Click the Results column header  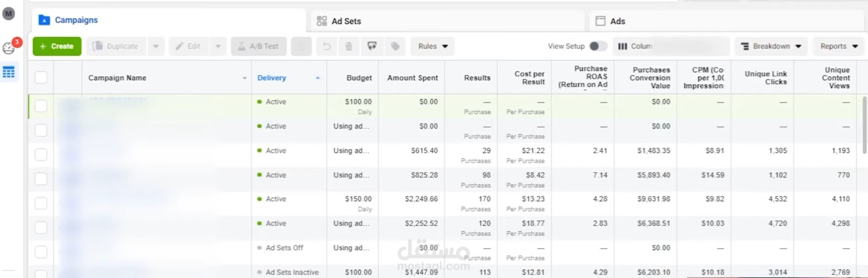pyautogui.click(x=477, y=78)
